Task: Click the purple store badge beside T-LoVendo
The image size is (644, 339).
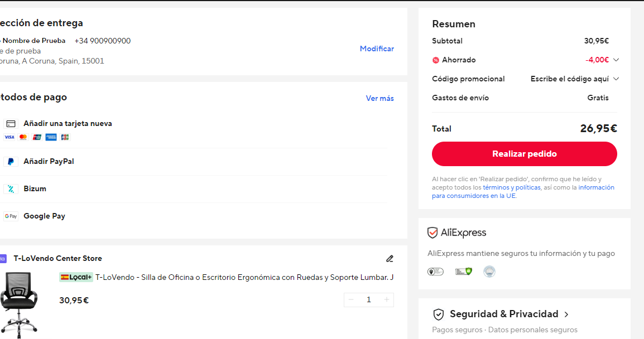Action: point(3,259)
